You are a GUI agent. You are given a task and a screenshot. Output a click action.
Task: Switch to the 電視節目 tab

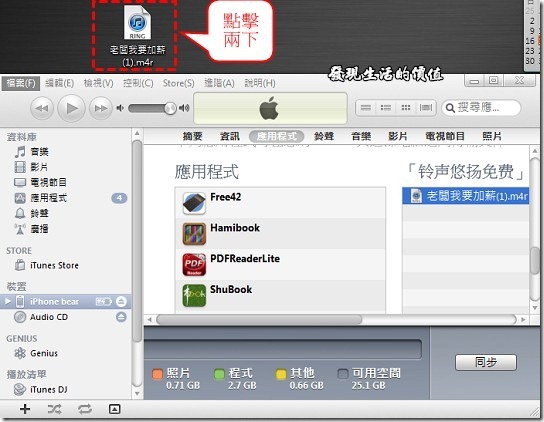click(445, 136)
